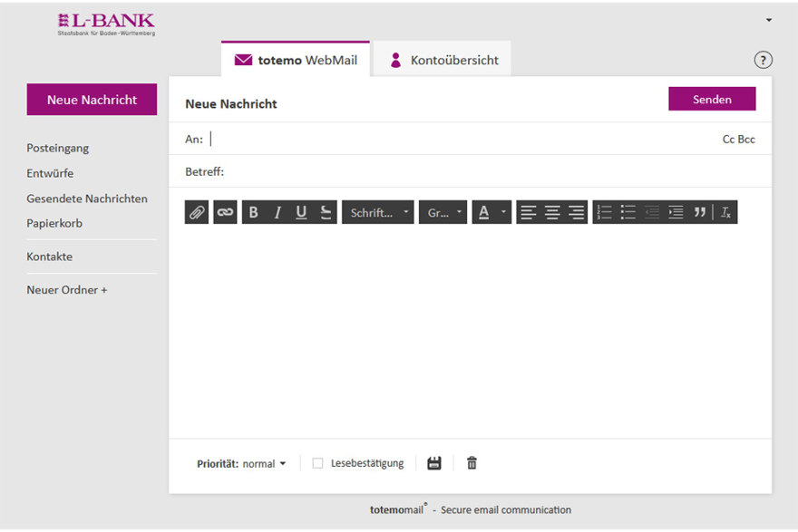
Task: Open the Posteingang folder
Action: tap(57, 148)
